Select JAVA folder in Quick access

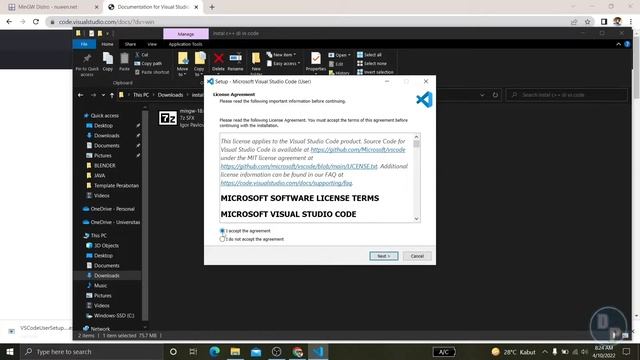99,176
